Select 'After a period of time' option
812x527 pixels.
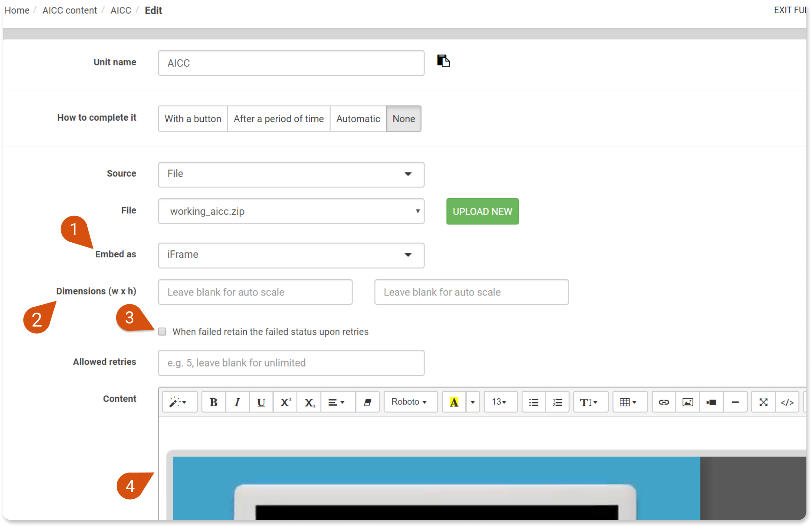click(278, 119)
